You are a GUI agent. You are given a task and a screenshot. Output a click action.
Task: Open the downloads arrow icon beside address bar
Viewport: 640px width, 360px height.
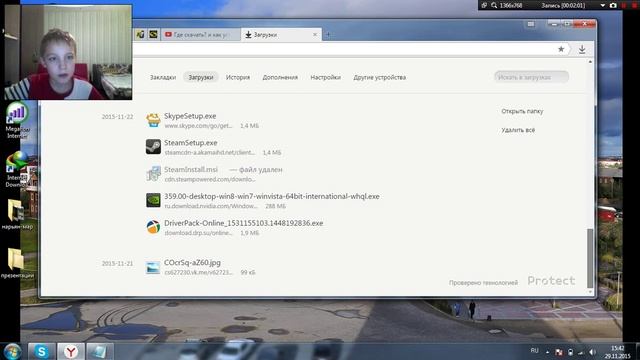click(582, 49)
